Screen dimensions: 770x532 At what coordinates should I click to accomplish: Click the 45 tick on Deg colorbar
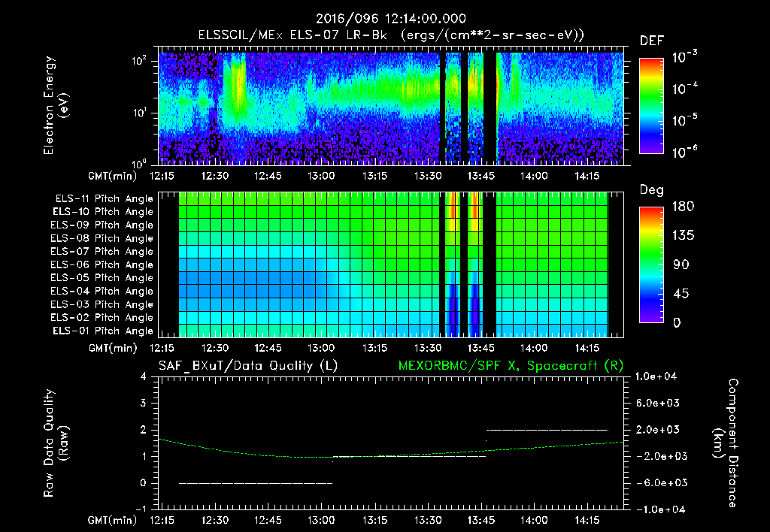681,294
